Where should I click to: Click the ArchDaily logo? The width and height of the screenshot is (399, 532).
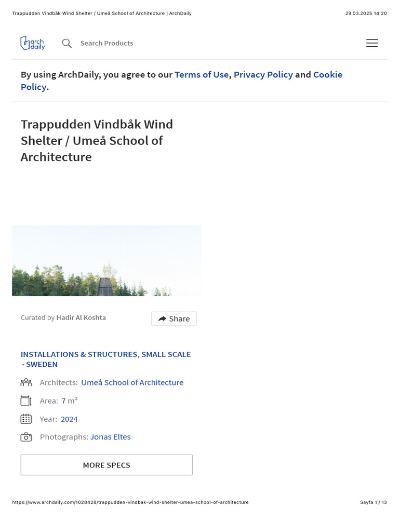(33, 43)
